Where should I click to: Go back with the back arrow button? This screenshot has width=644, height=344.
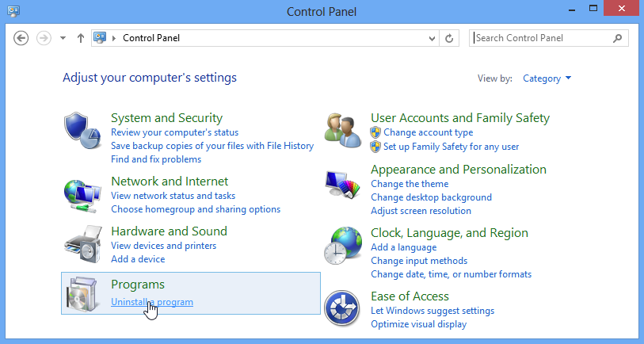point(21,38)
